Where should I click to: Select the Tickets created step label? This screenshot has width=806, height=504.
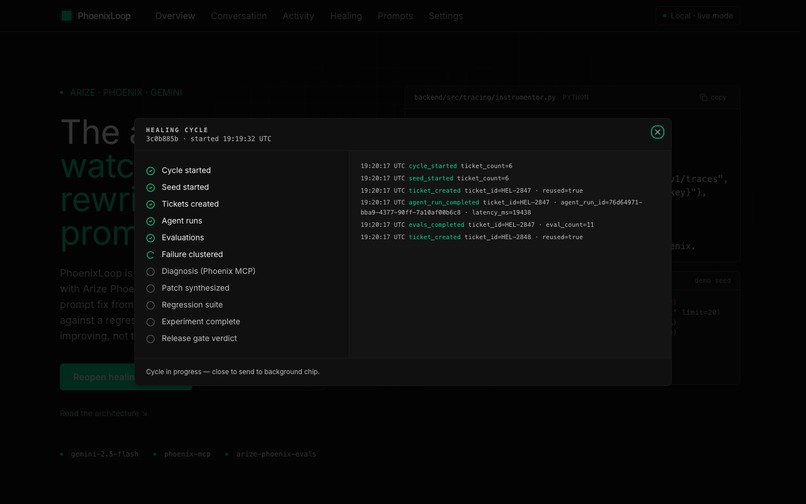point(190,204)
